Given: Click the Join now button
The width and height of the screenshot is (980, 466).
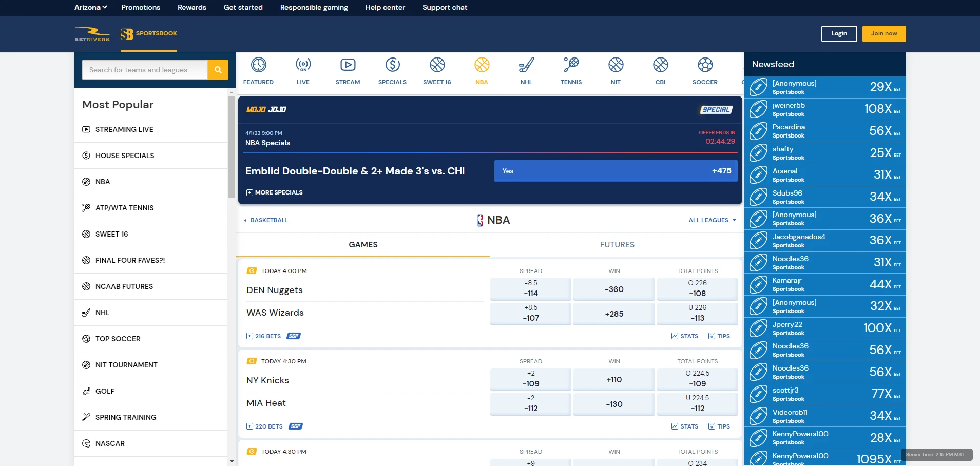Looking at the screenshot, I should [884, 34].
